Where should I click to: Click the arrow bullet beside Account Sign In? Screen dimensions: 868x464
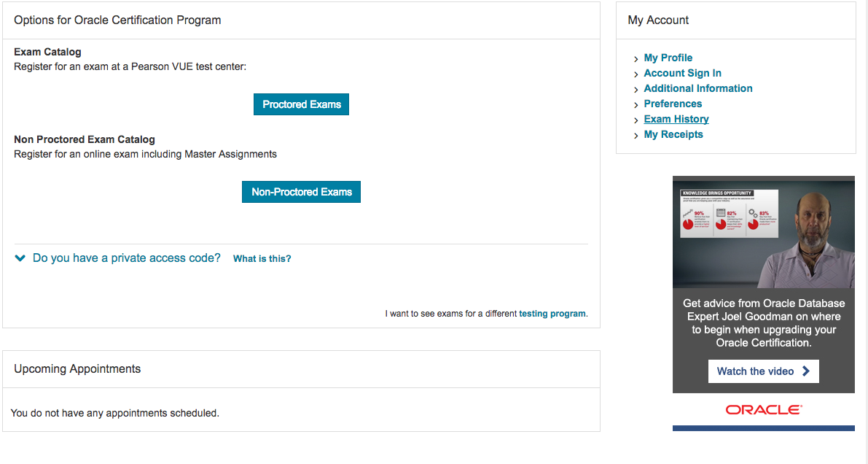tap(636, 74)
